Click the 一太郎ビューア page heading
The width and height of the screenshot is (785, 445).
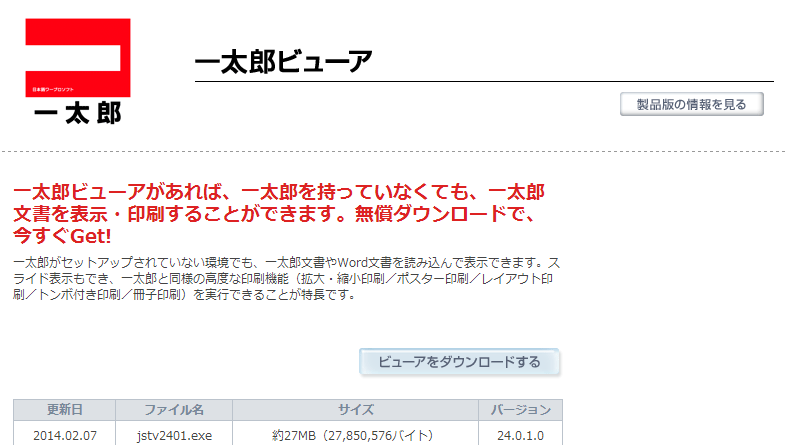[x=283, y=62]
